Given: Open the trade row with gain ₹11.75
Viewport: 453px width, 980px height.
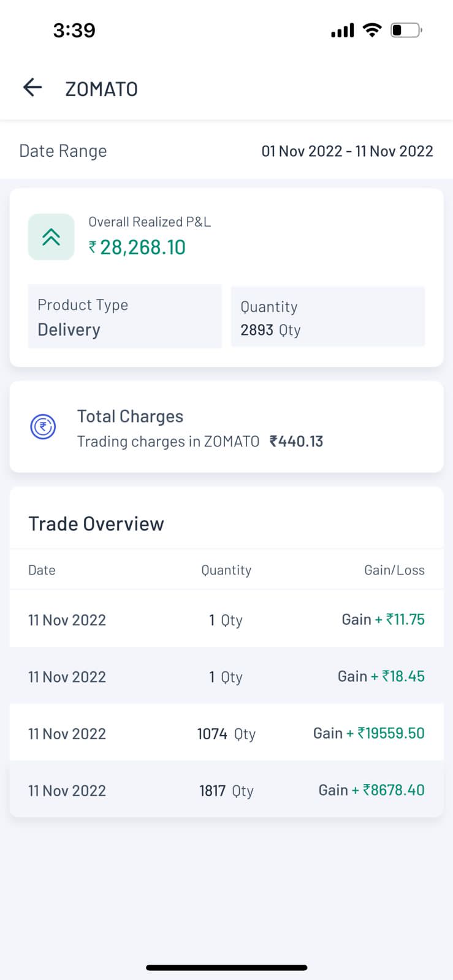Looking at the screenshot, I should click(x=226, y=620).
